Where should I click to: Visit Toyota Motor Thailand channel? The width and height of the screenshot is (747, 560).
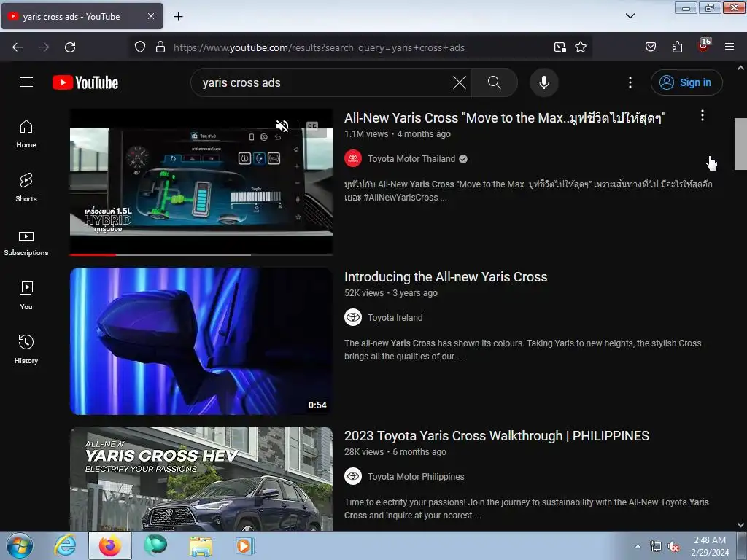[411, 158]
